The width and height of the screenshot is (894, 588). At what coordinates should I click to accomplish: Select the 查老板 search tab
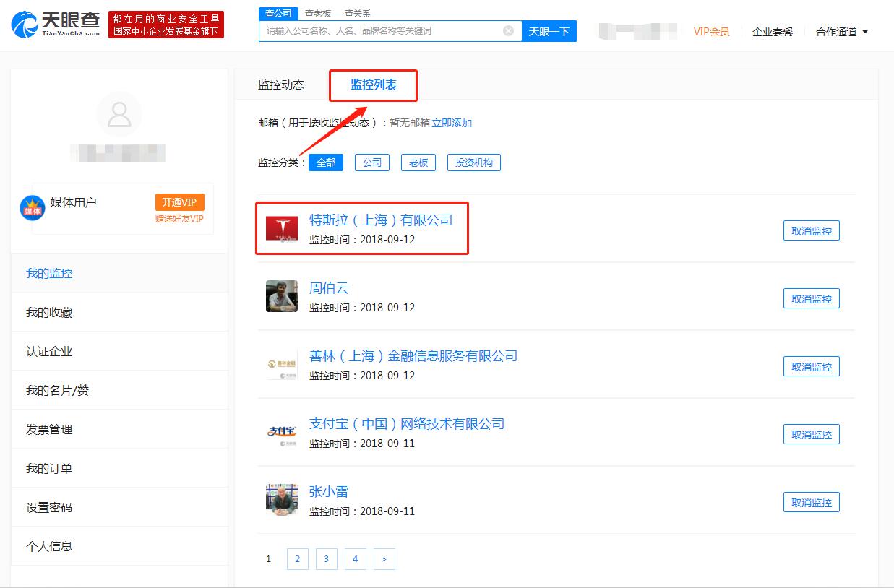tap(318, 14)
